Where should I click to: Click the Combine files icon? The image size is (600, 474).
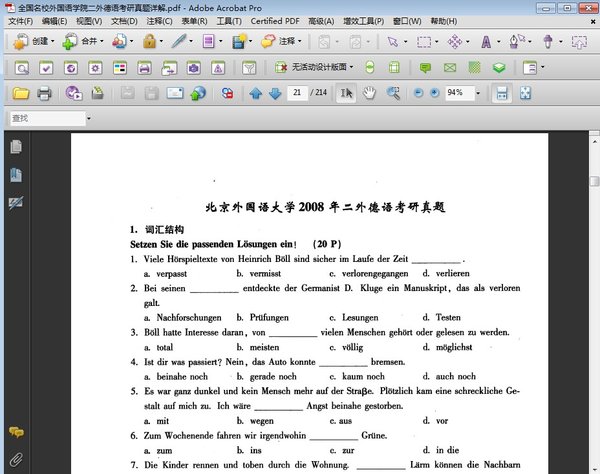point(70,41)
